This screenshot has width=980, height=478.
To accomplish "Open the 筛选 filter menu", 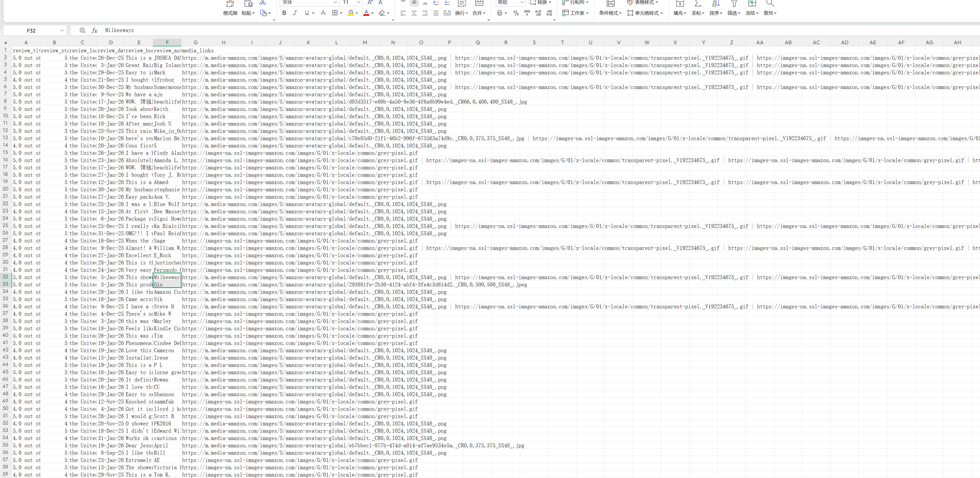I will point(733,13).
